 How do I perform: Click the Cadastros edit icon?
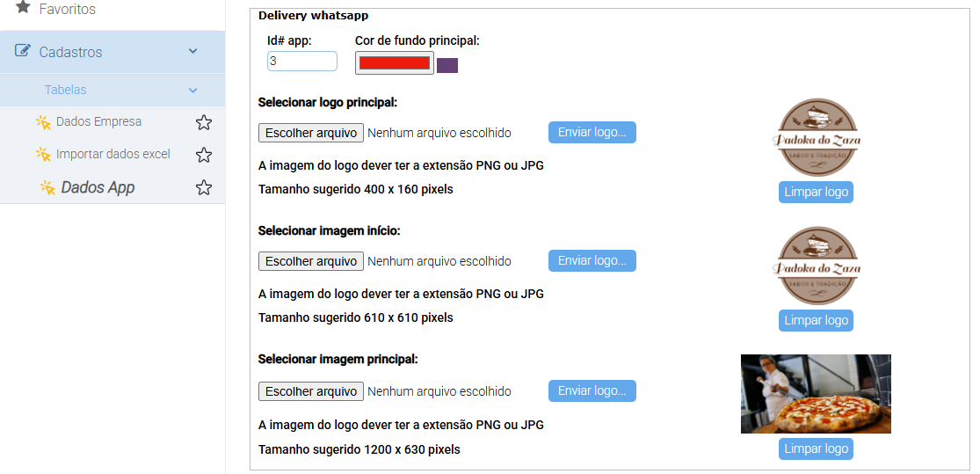[x=24, y=51]
